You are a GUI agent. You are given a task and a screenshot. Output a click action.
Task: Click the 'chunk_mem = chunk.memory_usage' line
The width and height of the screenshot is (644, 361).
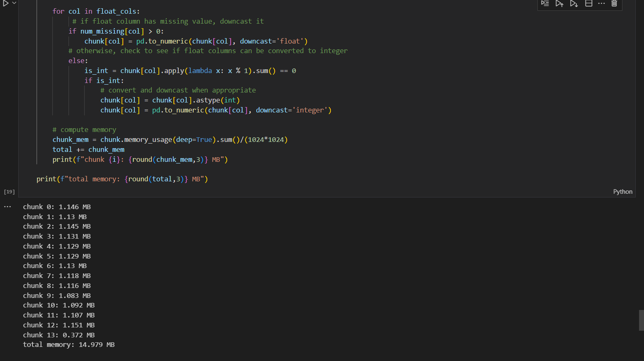[170, 140]
